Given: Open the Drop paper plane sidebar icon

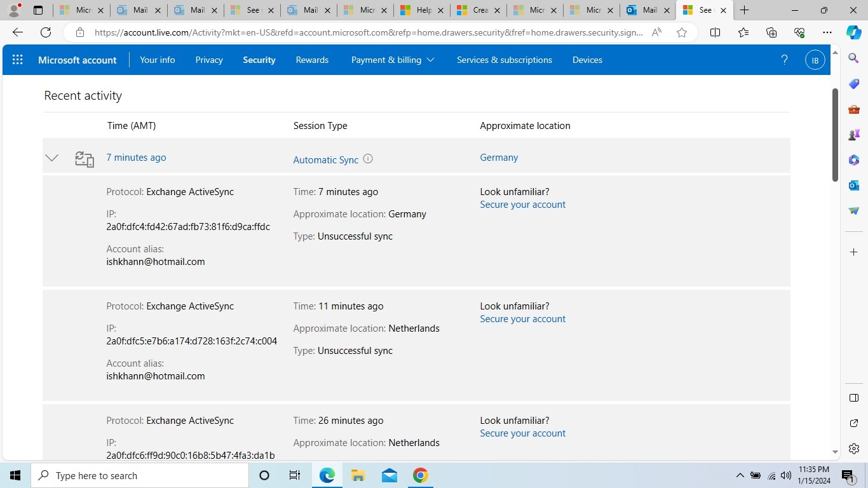Looking at the screenshot, I should click(x=854, y=211).
